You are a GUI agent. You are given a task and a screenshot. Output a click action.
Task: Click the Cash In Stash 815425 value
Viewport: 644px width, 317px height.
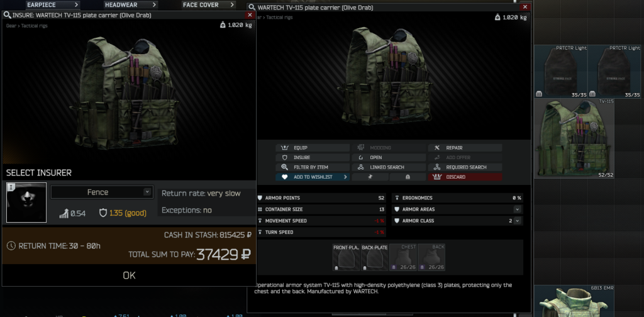tap(236, 235)
